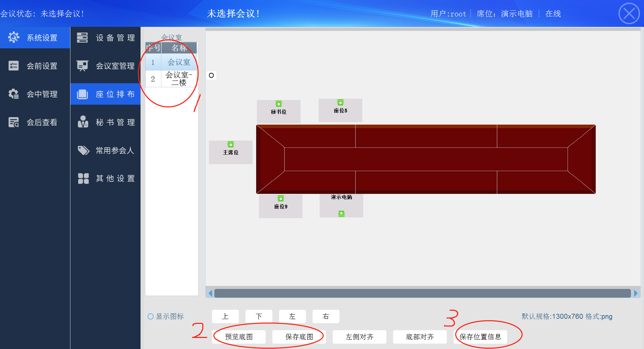
Task: Click the 预览底图 button
Action: (x=239, y=337)
